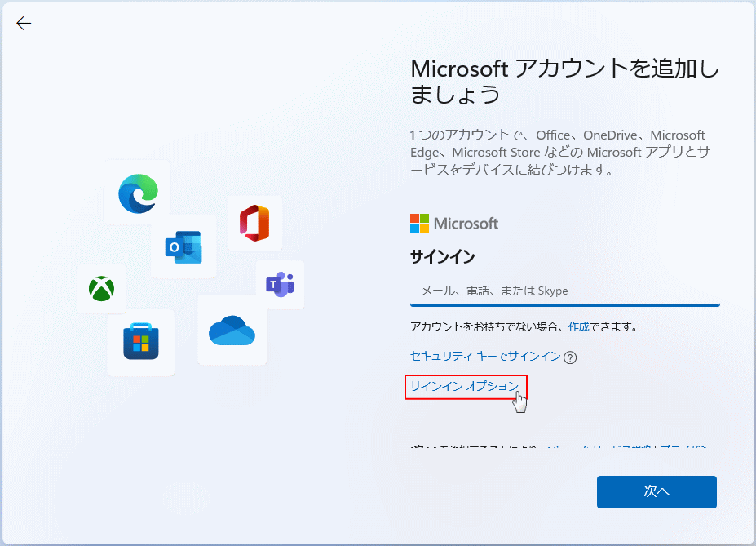Click the Microsoft アカウントを追加しましょう title
756x546 pixels.
point(564,81)
